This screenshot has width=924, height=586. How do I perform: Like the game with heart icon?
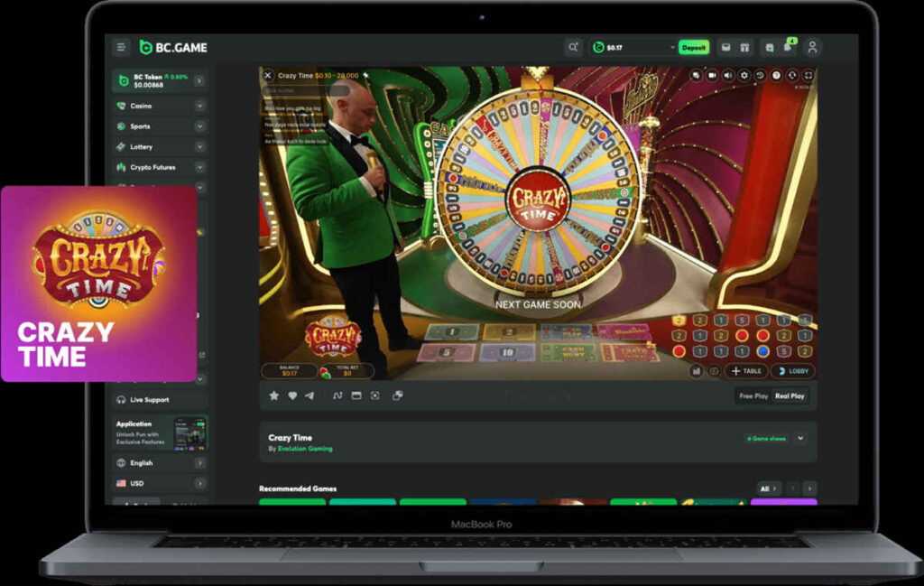[x=292, y=395]
